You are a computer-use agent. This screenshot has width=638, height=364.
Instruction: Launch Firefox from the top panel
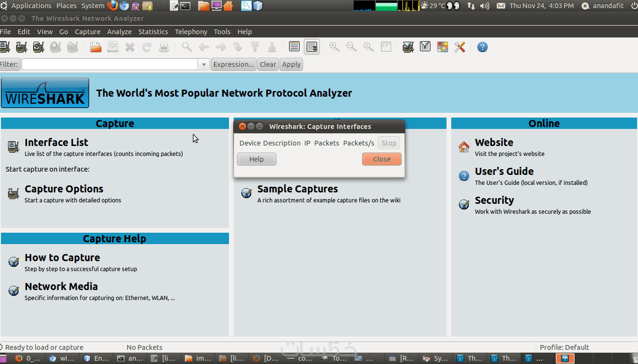112,6
